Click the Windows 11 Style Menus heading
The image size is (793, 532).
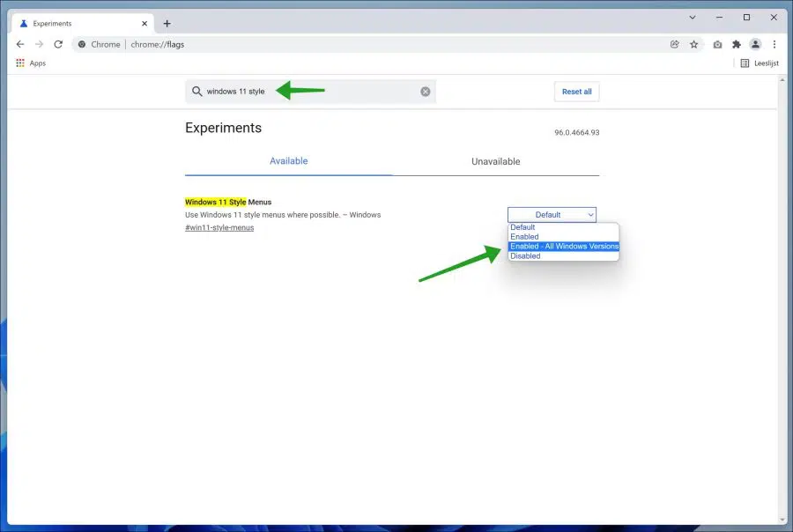[x=228, y=202]
